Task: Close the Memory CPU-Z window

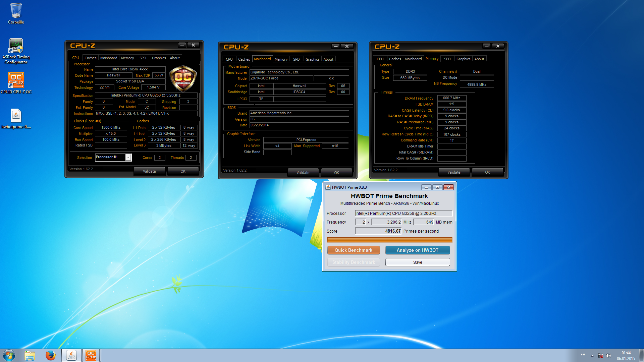Action: tap(498, 46)
